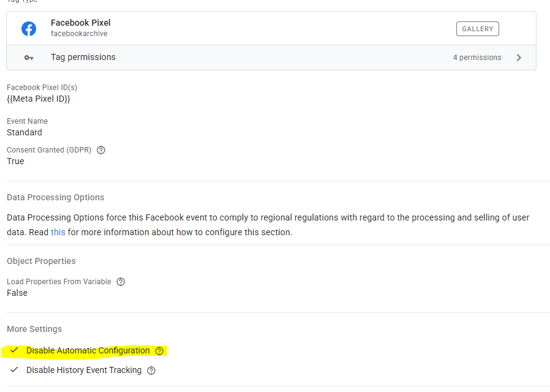Click the Event Name value 'Standard'

pyautogui.click(x=24, y=132)
